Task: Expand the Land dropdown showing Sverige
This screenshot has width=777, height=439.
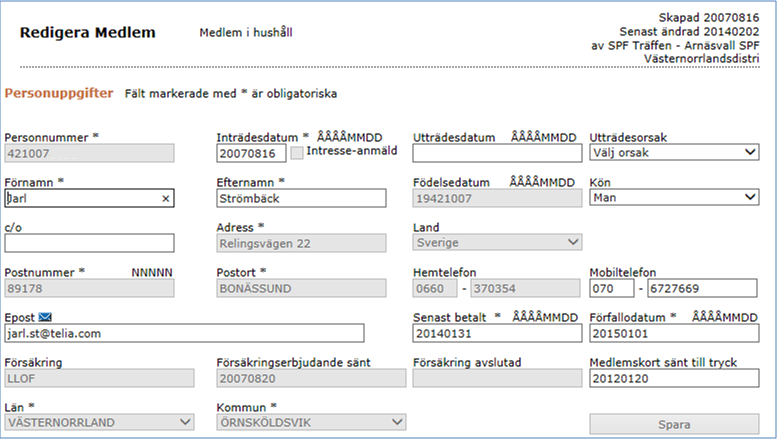Action: tap(497, 242)
